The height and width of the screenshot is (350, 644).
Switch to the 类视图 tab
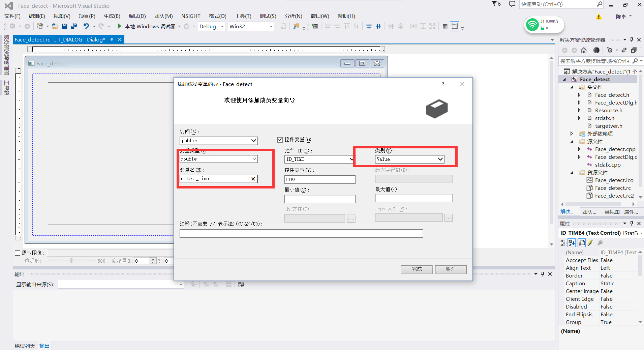click(x=612, y=212)
